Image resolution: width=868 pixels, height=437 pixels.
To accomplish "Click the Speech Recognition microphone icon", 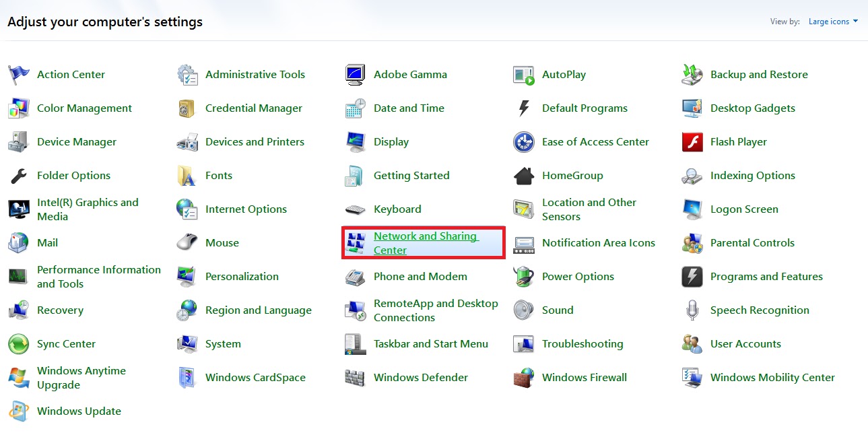I will click(x=692, y=310).
